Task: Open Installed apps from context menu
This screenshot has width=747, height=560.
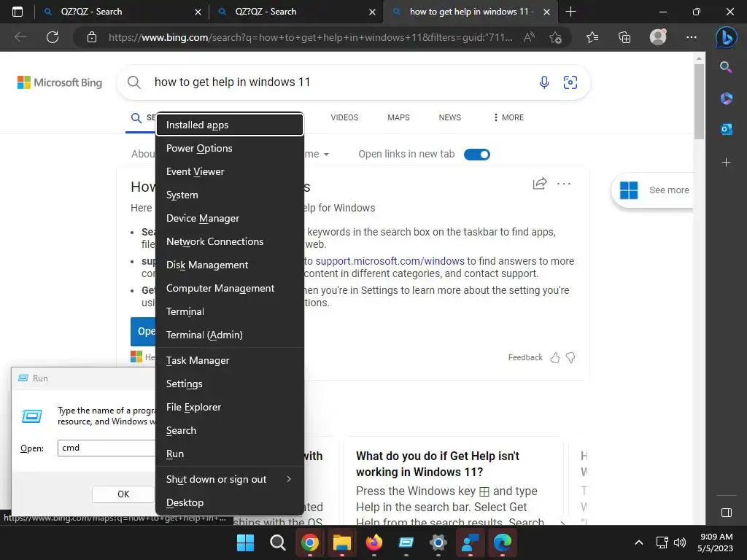Action: coord(230,125)
